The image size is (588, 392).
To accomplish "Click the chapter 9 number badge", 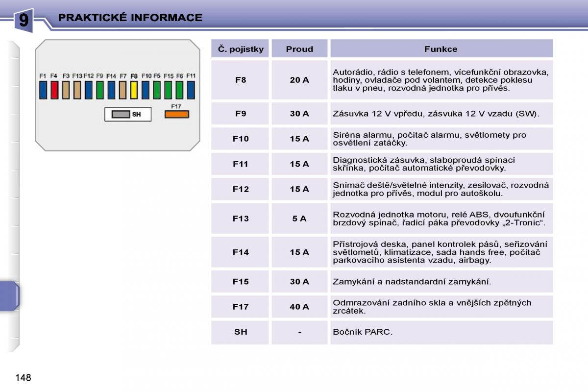I will tap(24, 21).
